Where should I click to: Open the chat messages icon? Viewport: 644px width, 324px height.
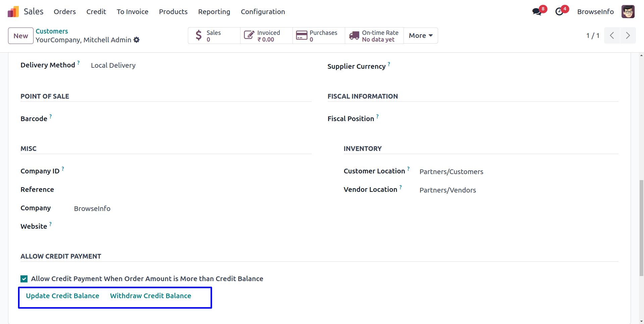click(x=537, y=12)
